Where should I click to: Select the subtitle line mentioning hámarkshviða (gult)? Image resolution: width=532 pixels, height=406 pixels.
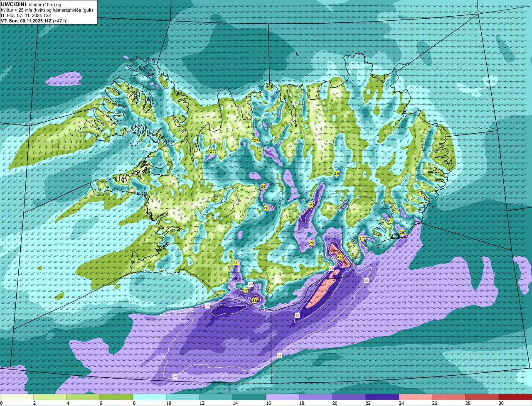click(47, 10)
